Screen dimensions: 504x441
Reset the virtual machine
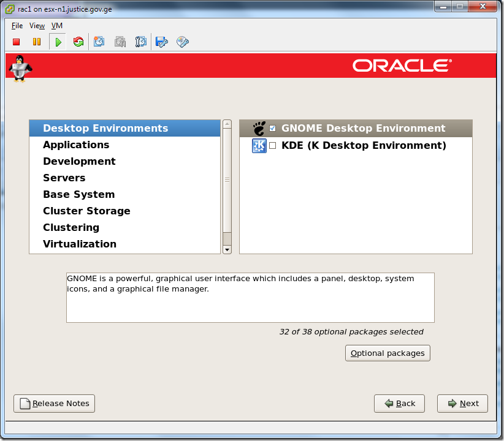[78, 42]
